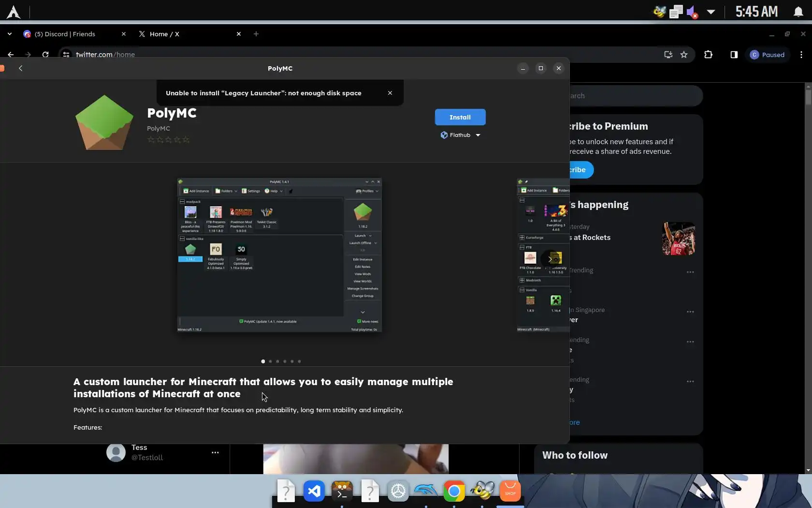Go forward a page in Chrome

(28, 55)
